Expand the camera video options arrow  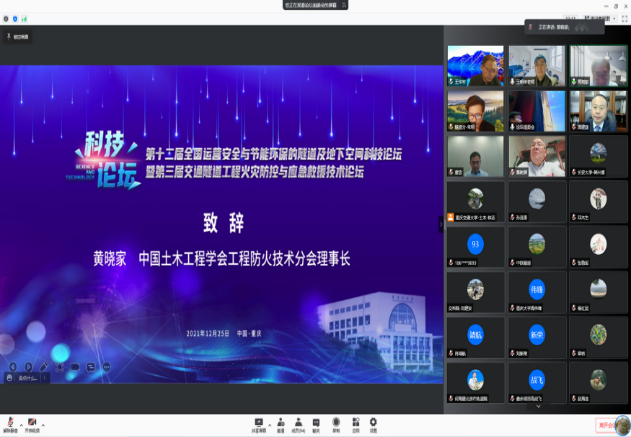(43, 421)
